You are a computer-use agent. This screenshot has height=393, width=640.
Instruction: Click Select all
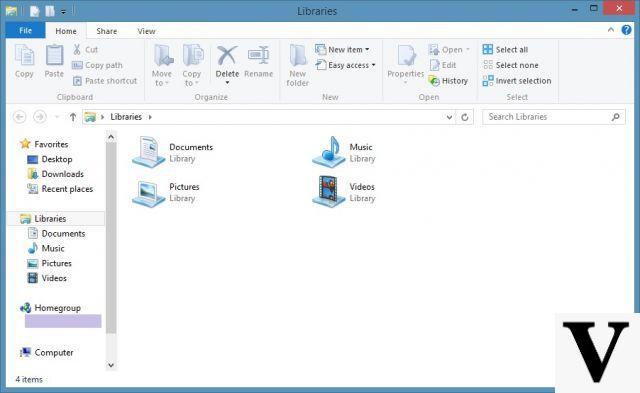[x=505, y=49]
